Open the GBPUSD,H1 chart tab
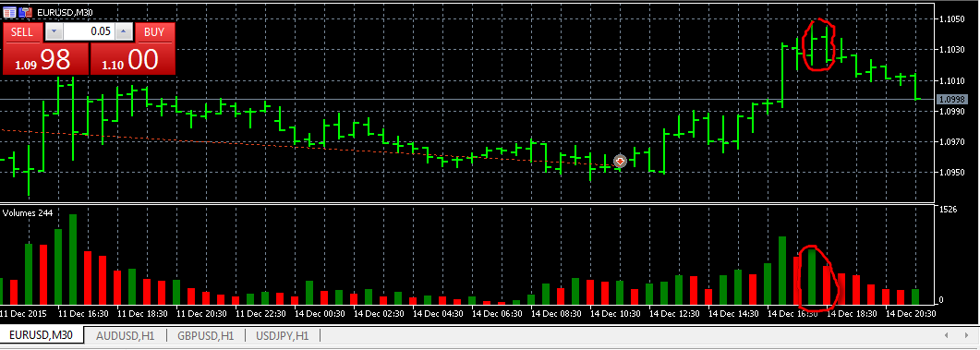980x350 pixels. point(206,335)
